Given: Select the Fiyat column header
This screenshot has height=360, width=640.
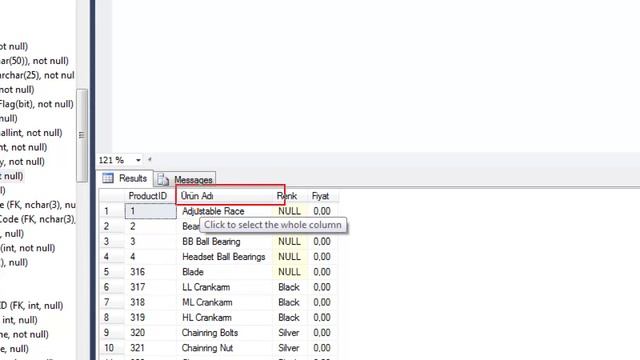Looking at the screenshot, I should point(323,196).
